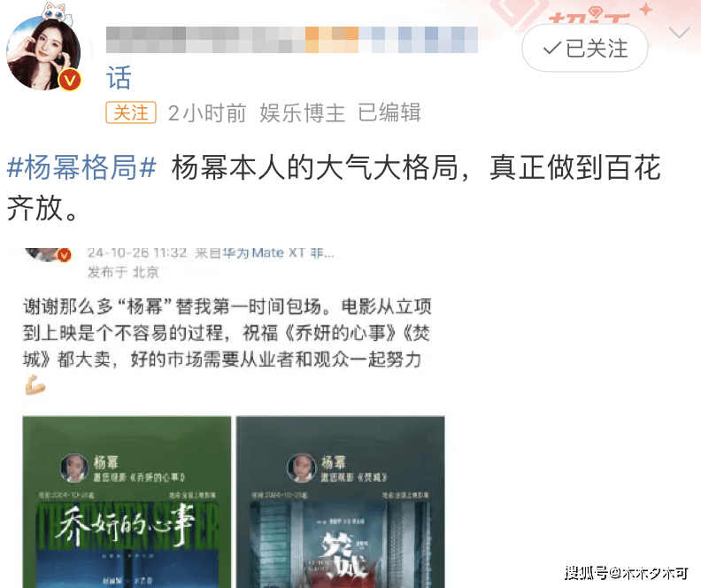Viewport: 701px width, 588px height.
Task: Open the 焚城 poster thumbnail
Action: point(340,502)
